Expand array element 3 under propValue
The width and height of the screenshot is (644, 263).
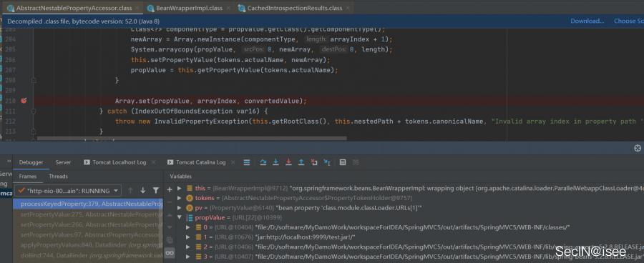[188, 257]
